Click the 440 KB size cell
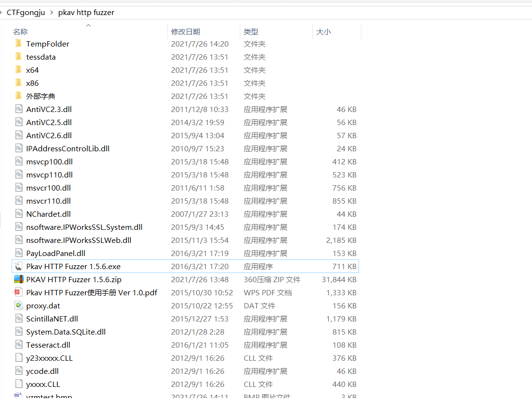The height and width of the screenshot is (401, 532). [x=344, y=385]
